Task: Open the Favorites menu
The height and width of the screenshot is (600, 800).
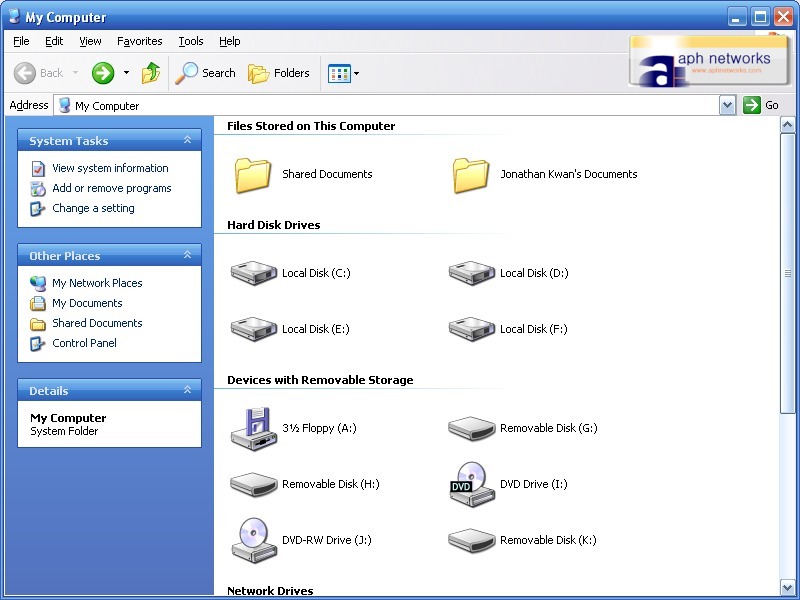Action: 139,41
